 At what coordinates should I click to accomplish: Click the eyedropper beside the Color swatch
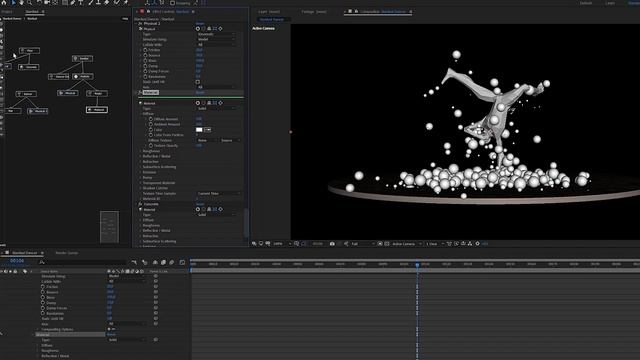click(207, 130)
